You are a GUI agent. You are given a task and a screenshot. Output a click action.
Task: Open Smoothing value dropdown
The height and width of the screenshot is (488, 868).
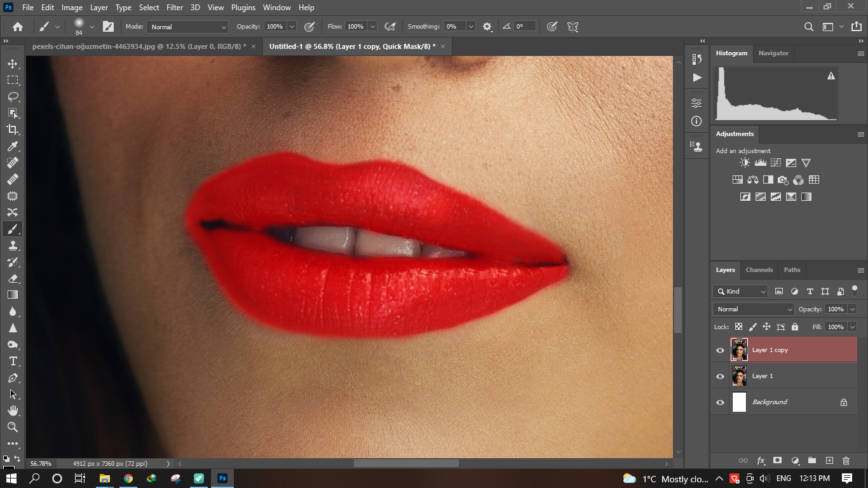471,27
